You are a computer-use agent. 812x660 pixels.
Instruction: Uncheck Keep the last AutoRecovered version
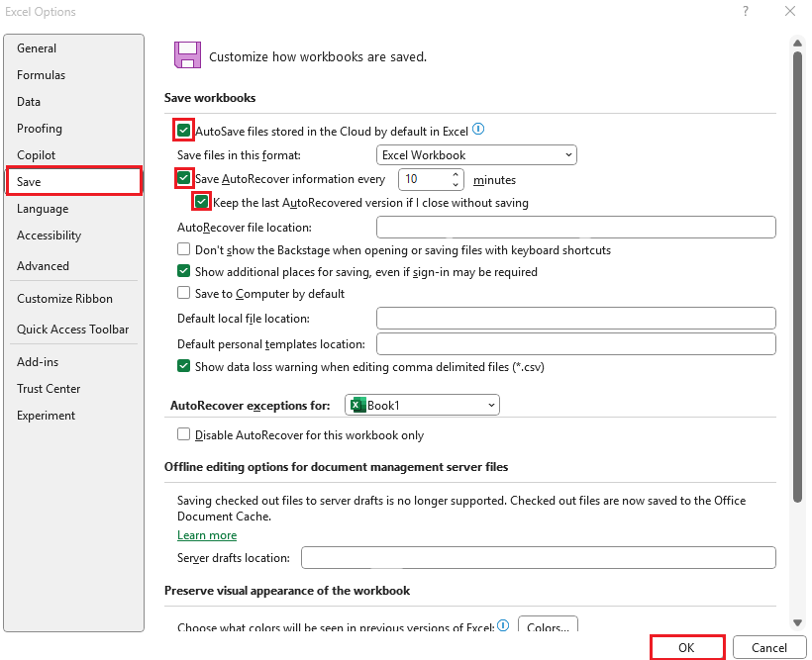pyautogui.click(x=201, y=202)
